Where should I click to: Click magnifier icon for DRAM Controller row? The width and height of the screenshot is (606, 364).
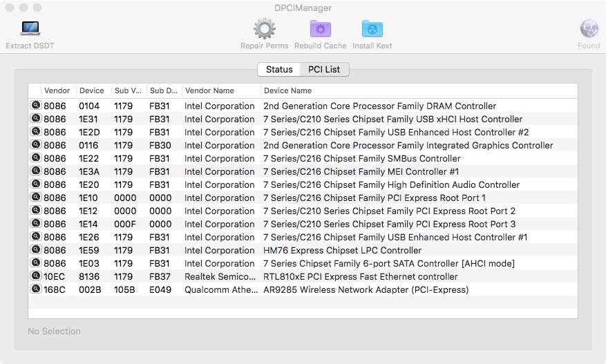(35, 105)
